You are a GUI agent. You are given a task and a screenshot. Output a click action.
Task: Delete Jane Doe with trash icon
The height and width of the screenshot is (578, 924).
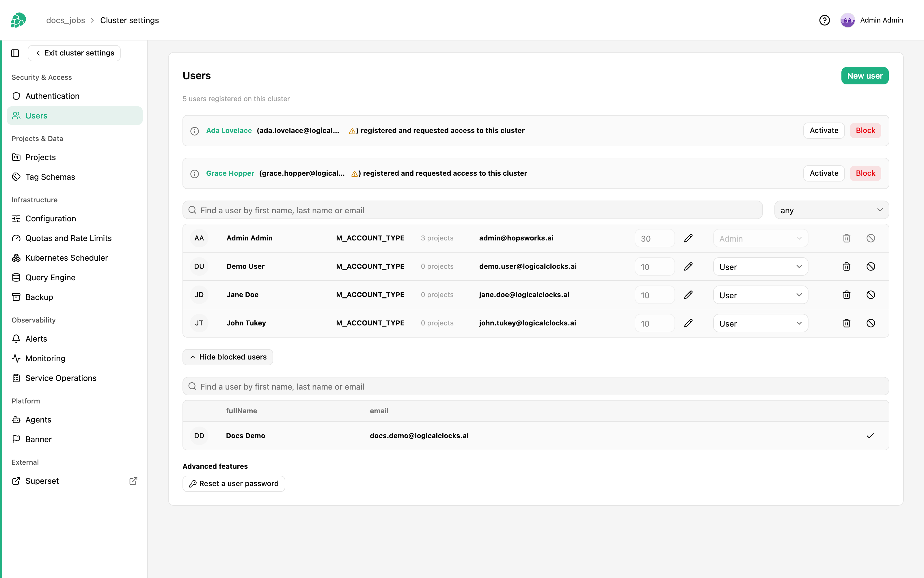coord(847,295)
